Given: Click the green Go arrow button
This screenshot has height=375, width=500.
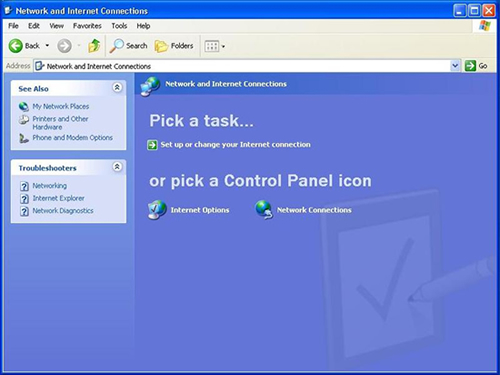Looking at the screenshot, I should pos(470,66).
